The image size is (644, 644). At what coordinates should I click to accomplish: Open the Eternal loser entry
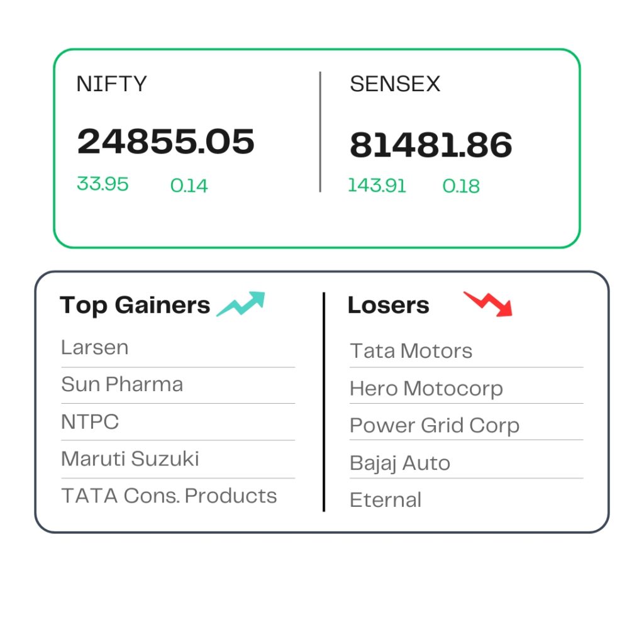(386, 500)
